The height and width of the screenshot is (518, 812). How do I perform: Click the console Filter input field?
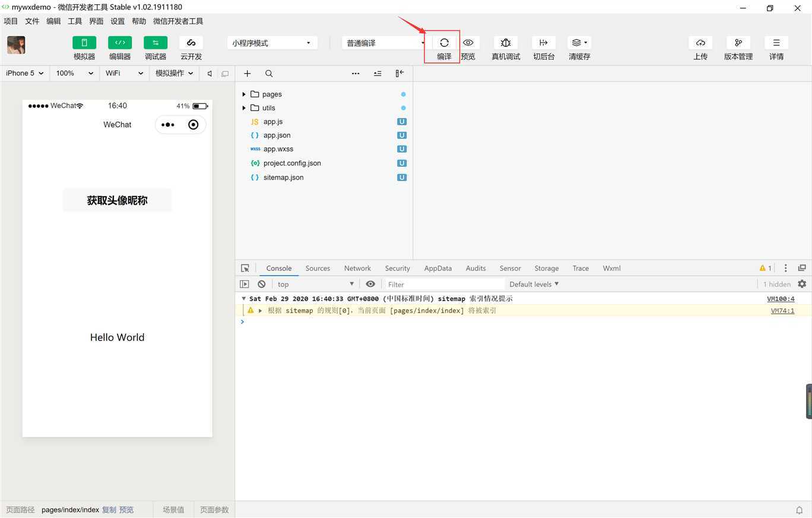(x=445, y=284)
